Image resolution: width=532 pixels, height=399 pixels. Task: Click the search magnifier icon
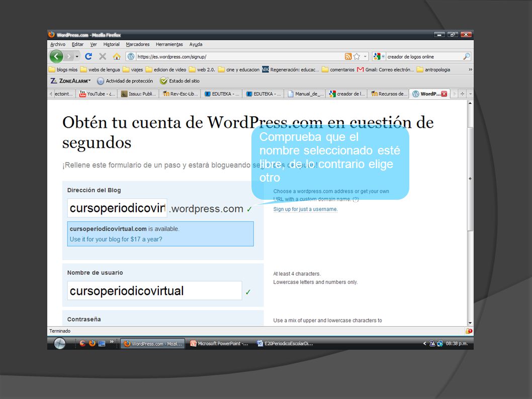pos(467,56)
